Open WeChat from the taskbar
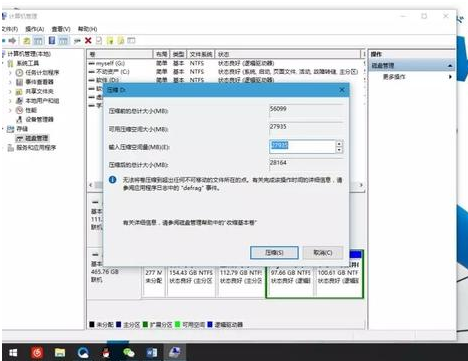This screenshot has width=468, height=361. [129, 353]
